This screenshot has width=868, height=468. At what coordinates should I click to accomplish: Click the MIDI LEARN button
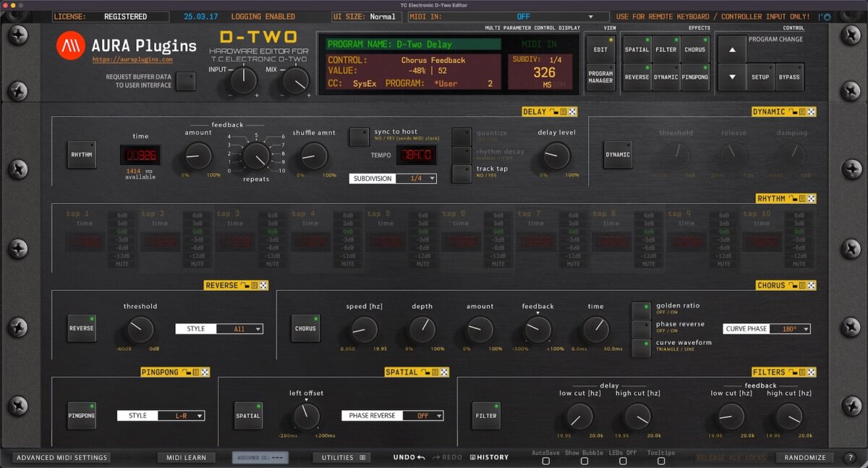tap(186, 458)
